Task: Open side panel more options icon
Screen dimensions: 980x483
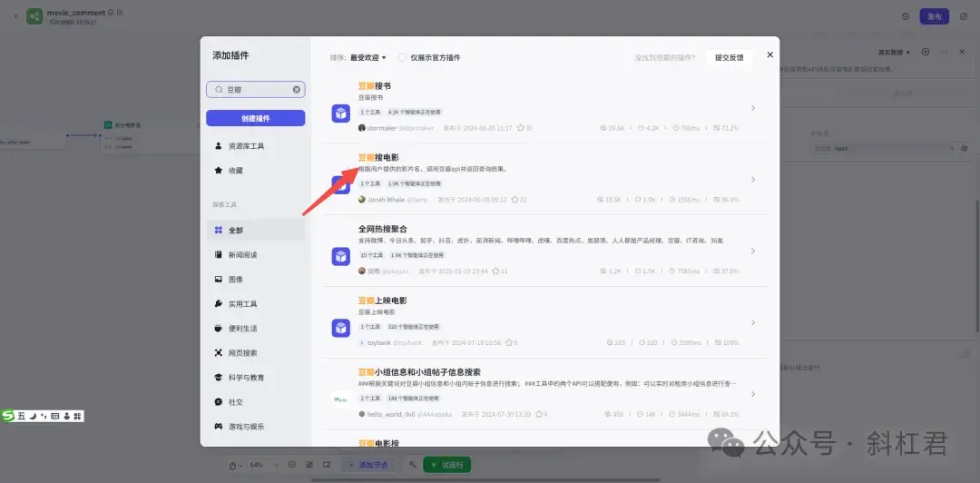Action: coord(944,52)
